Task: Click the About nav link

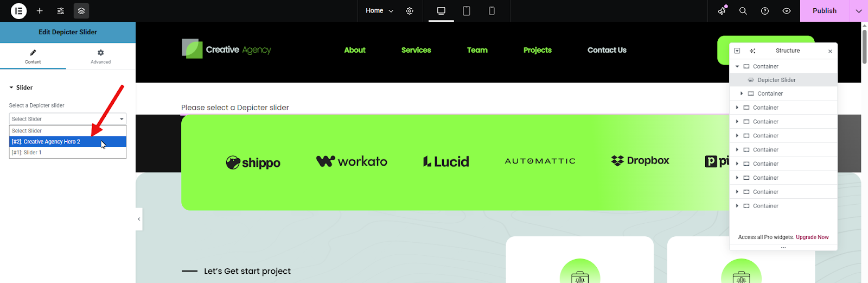Action: coord(355,50)
